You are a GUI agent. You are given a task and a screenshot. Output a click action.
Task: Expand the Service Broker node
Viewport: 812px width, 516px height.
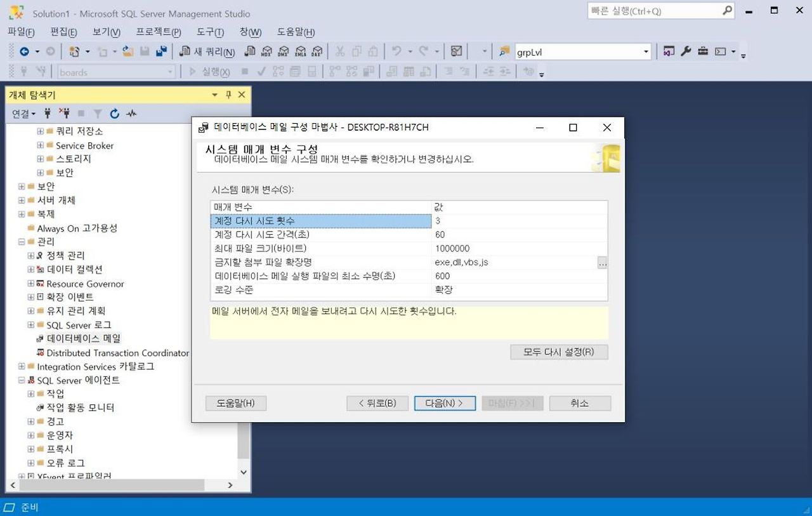point(41,145)
